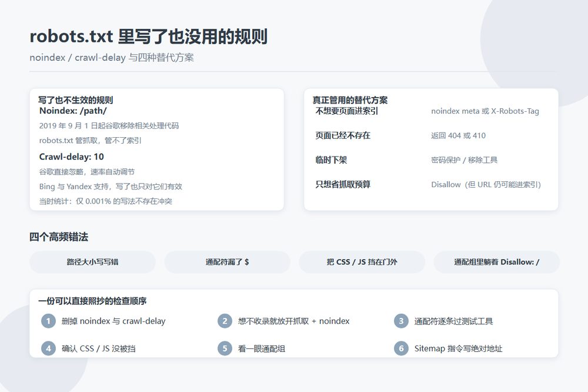Click the step 5 number badge
Screen dimensions: 588x392
point(225,348)
